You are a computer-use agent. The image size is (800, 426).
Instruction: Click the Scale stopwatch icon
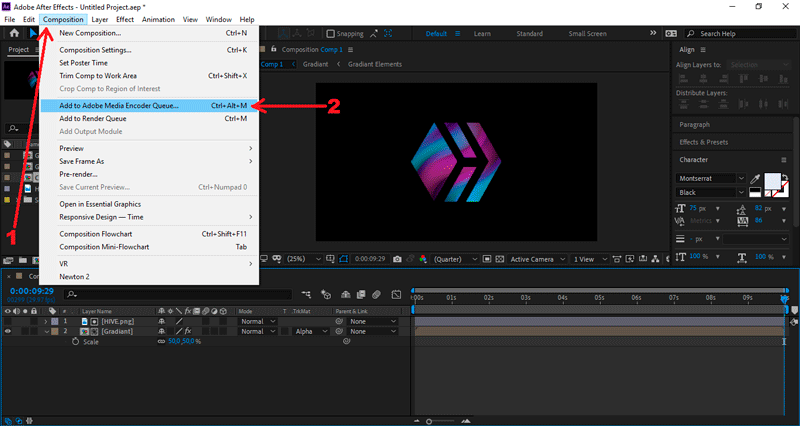click(x=76, y=341)
